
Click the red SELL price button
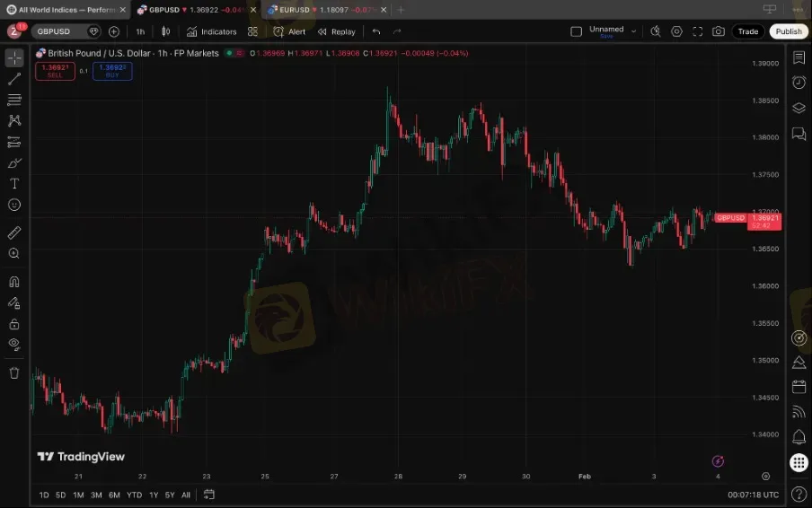pos(55,71)
